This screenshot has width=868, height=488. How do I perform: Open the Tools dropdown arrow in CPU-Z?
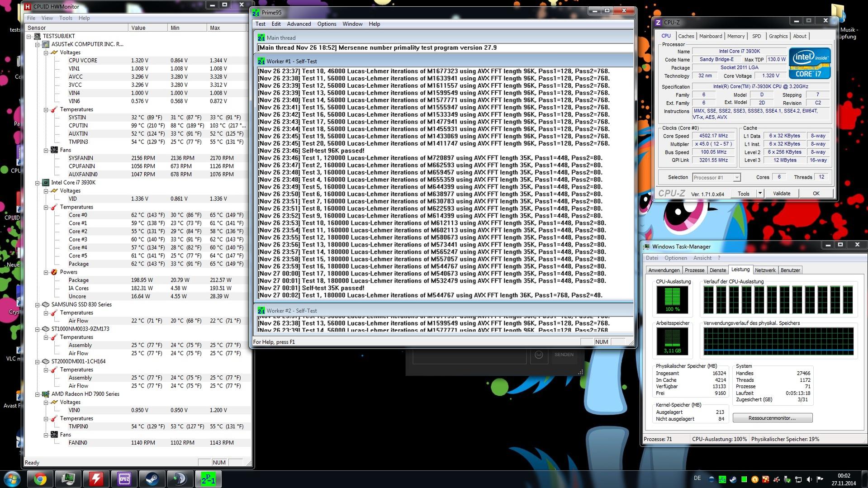[760, 194]
